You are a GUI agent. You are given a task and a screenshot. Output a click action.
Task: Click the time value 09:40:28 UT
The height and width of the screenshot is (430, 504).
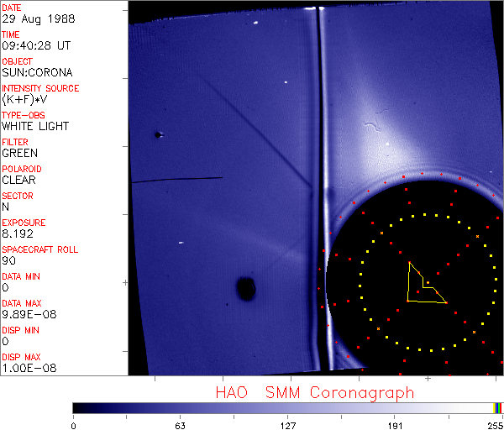click(34, 45)
